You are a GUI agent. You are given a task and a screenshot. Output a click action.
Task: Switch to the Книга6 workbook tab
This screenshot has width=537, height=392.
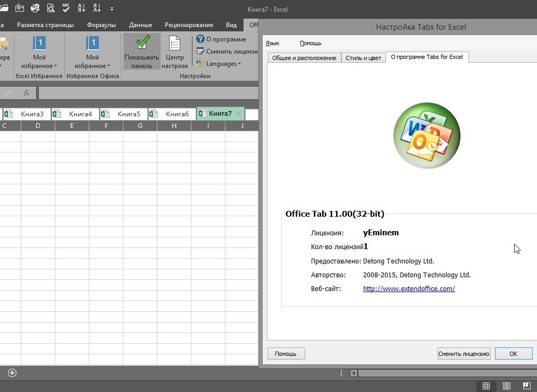point(172,114)
